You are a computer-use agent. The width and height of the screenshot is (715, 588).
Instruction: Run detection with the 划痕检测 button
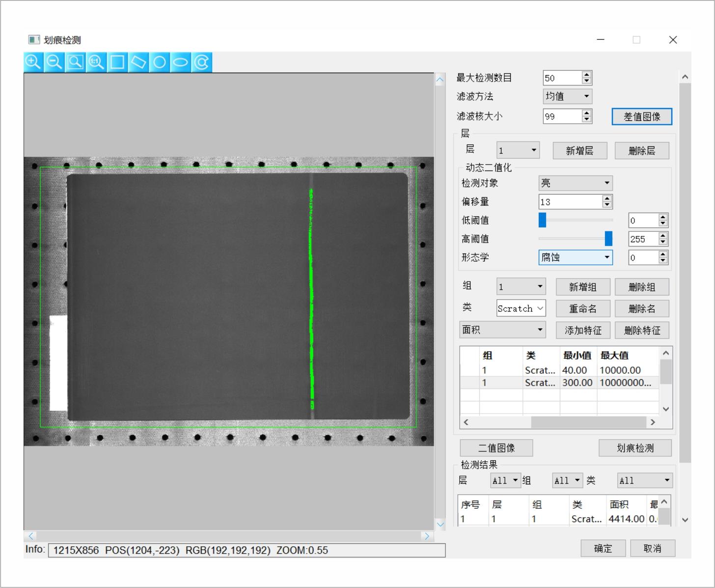pos(634,448)
